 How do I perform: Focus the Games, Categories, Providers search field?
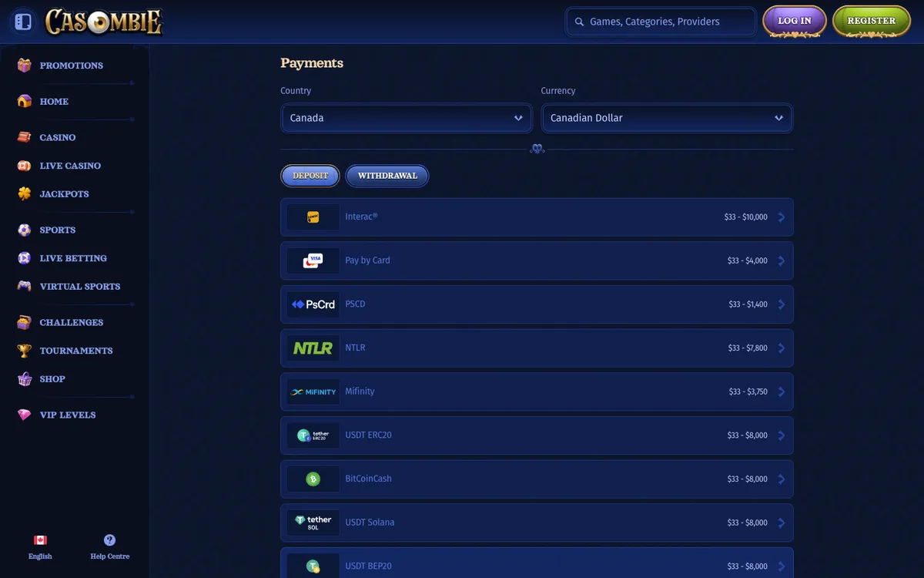pyautogui.click(x=661, y=22)
